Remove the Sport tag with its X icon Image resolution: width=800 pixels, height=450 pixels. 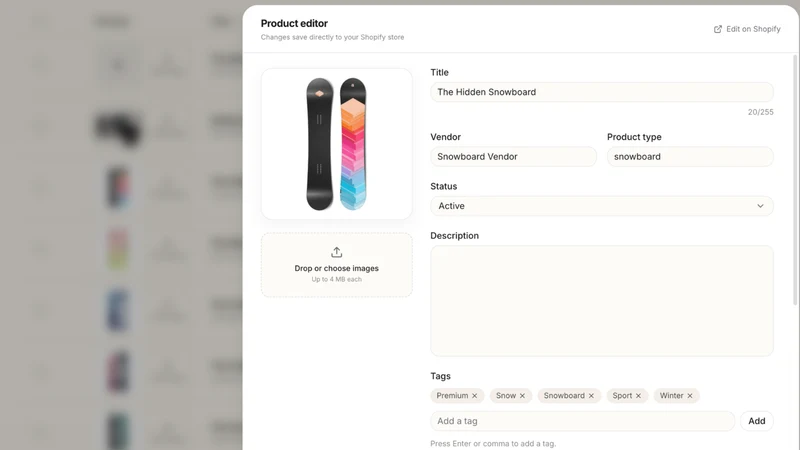[638, 396]
